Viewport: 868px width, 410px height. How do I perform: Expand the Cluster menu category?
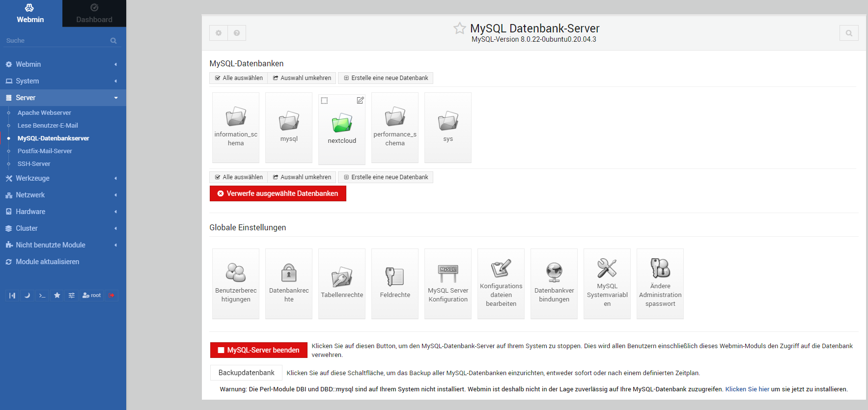click(x=63, y=228)
